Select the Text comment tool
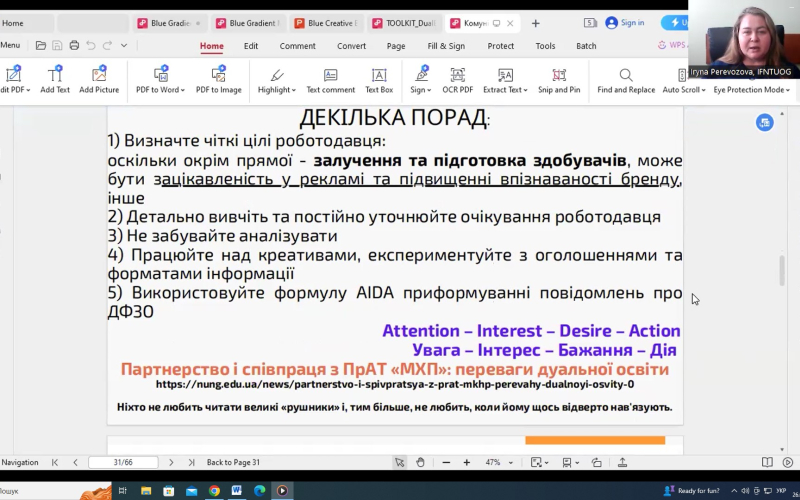The height and width of the screenshot is (500, 800). click(331, 80)
